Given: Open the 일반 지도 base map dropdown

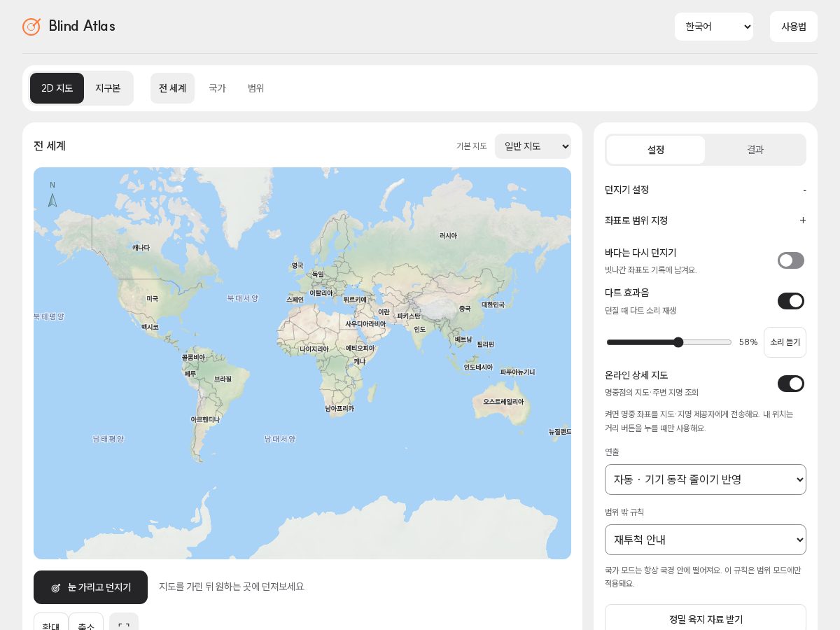Looking at the screenshot, I should point(533,146).
